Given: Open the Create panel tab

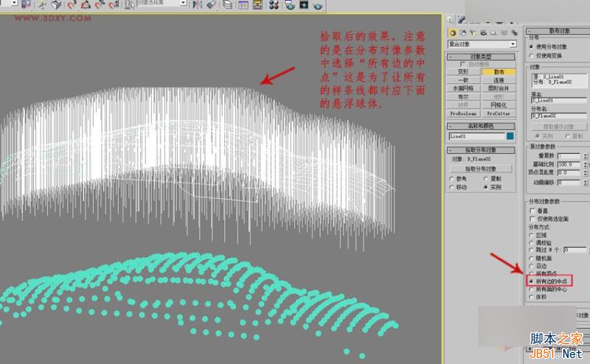Looking at the screenshot, I should coord(451,20).
